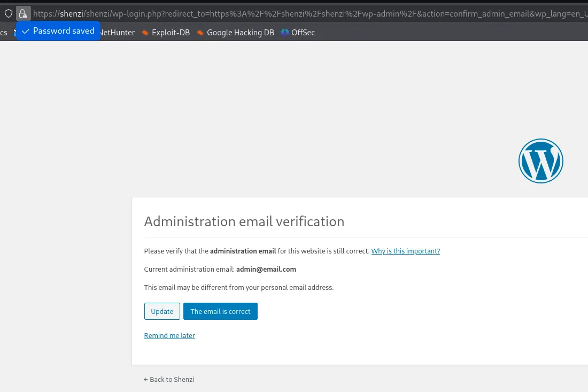Click the text about personal email address
Image resolution: width=588 pixels, height=392 pixels.
tap(239, 287)
